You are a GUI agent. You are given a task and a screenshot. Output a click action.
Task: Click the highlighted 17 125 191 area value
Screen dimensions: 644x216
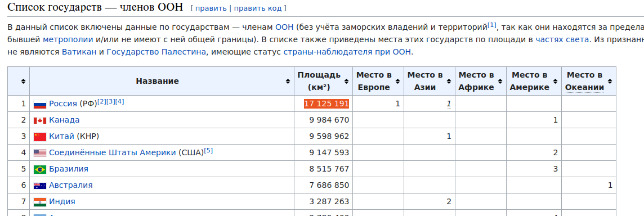(327, 104)
